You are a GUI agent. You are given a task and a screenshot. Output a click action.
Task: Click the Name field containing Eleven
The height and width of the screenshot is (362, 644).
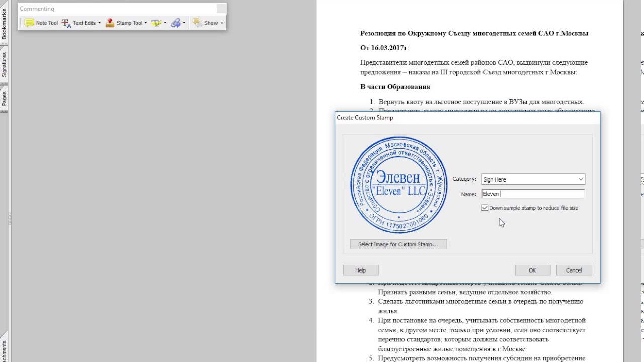pyautogui.click(x=533, y=194)
